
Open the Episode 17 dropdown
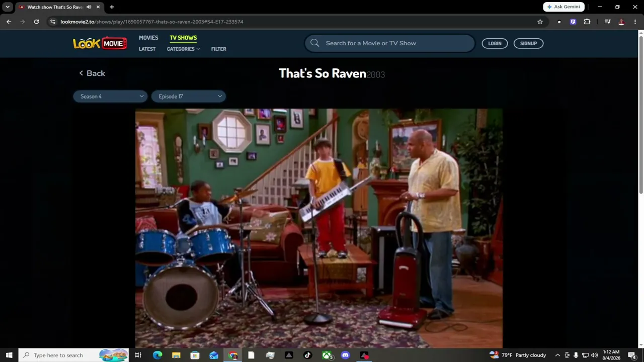pos(189,97)
